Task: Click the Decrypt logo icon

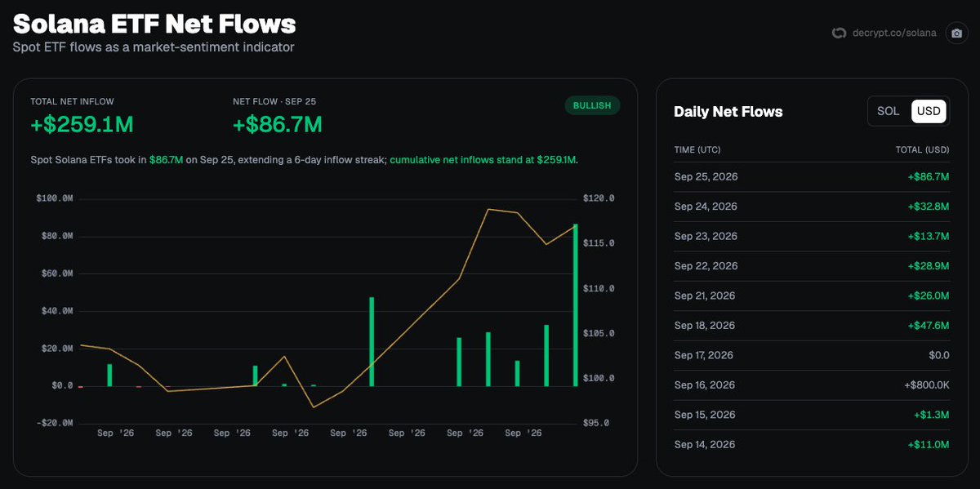Action: tap(838, 33)
